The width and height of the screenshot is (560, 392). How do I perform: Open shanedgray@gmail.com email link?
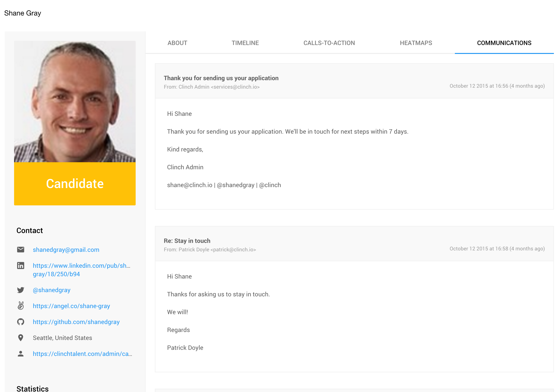click(x=66, y=250)
